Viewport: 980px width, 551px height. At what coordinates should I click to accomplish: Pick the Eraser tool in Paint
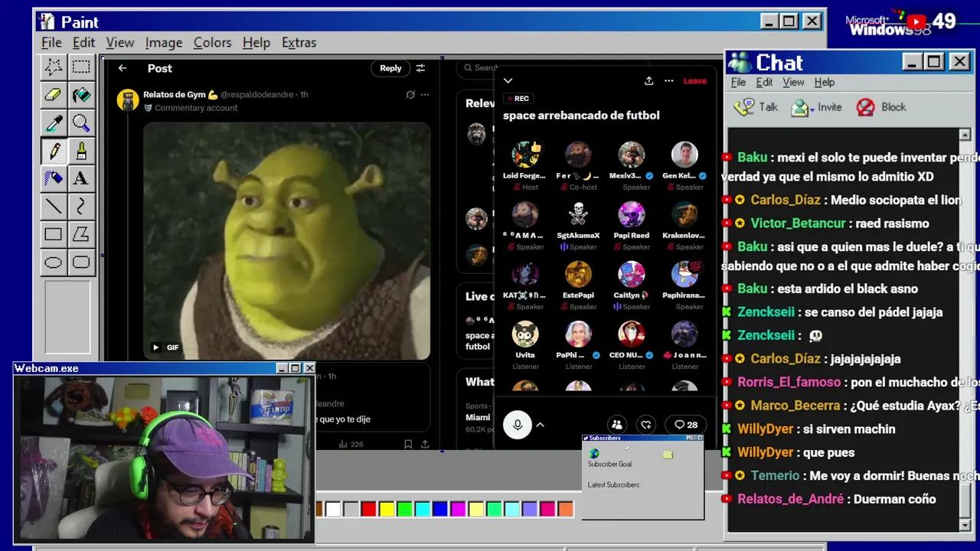tap(54, 95)
